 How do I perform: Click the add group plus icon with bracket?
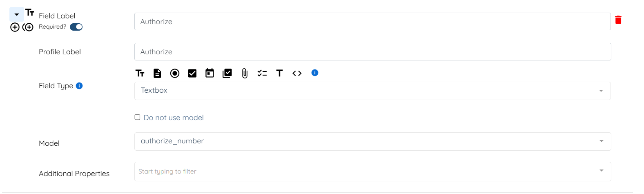point(28,27)
